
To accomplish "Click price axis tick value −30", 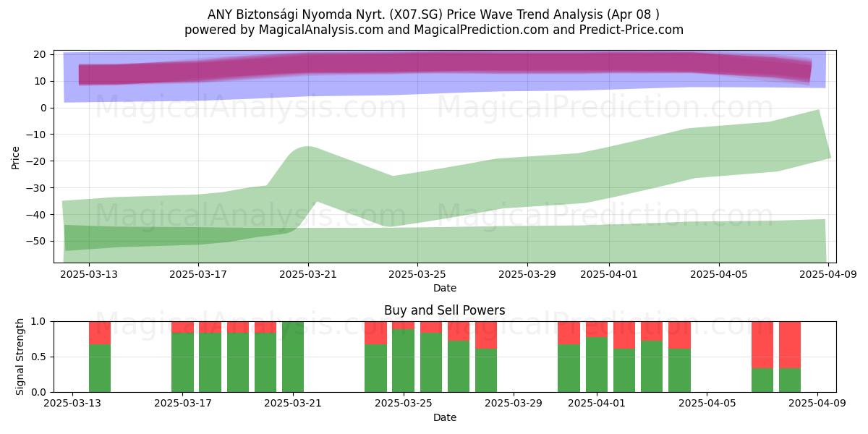I will (36, 187).
